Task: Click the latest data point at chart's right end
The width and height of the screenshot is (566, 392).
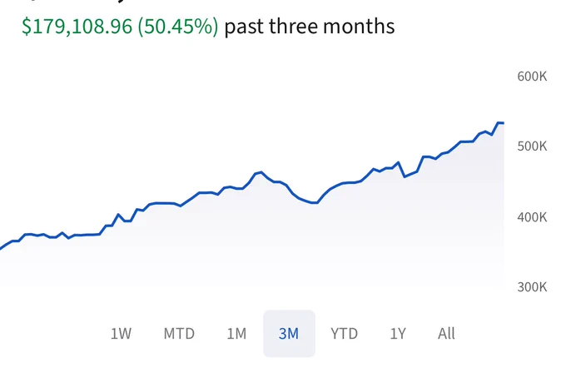Action: [x=503, y=123]
